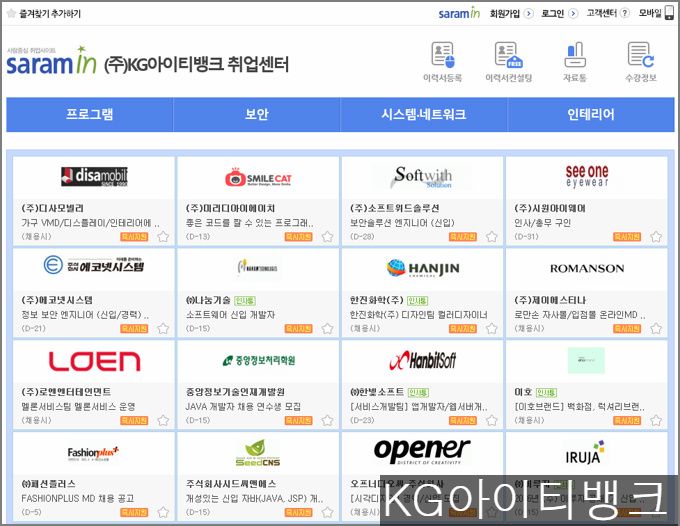
Task: Open the 수강정보 course info icon
Action: point(641,62)
